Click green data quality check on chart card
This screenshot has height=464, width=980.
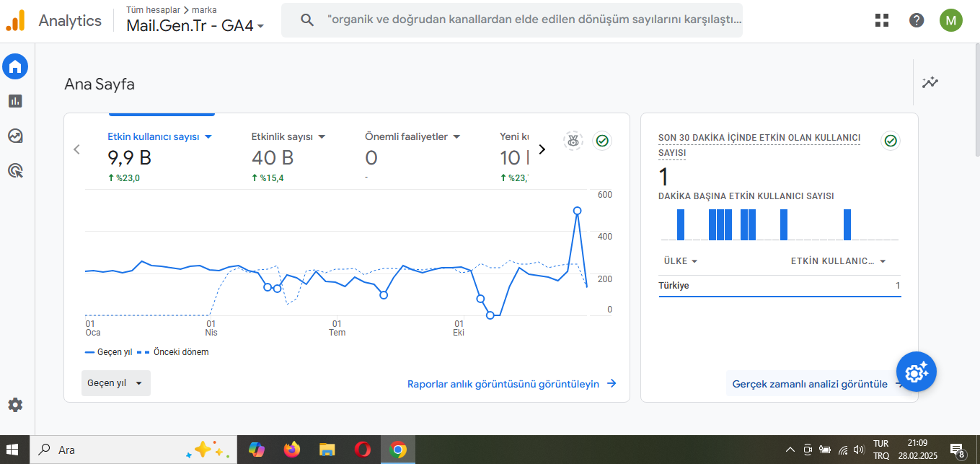pyautogui.click(x=603, y=141)
